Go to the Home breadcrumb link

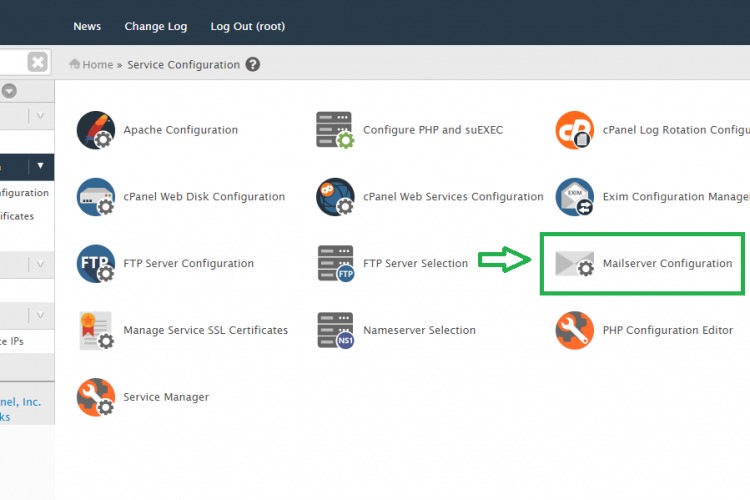[x=98, y=65]
